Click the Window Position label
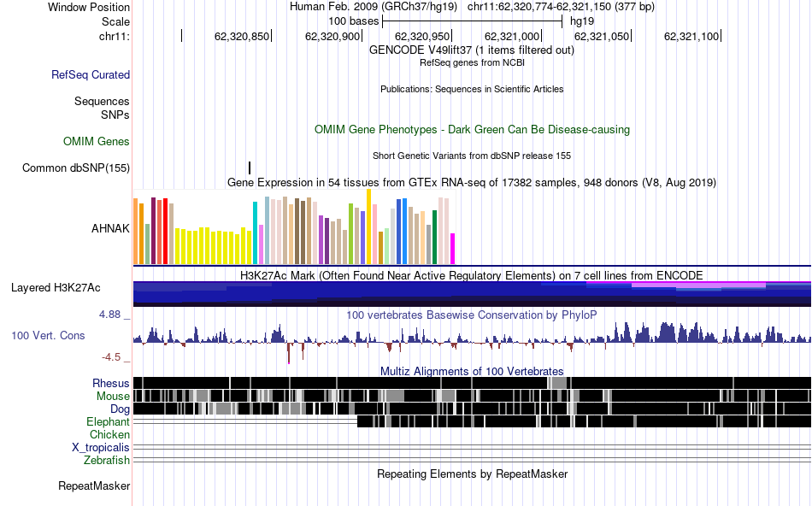812x506 pixels. pos(89,7)
